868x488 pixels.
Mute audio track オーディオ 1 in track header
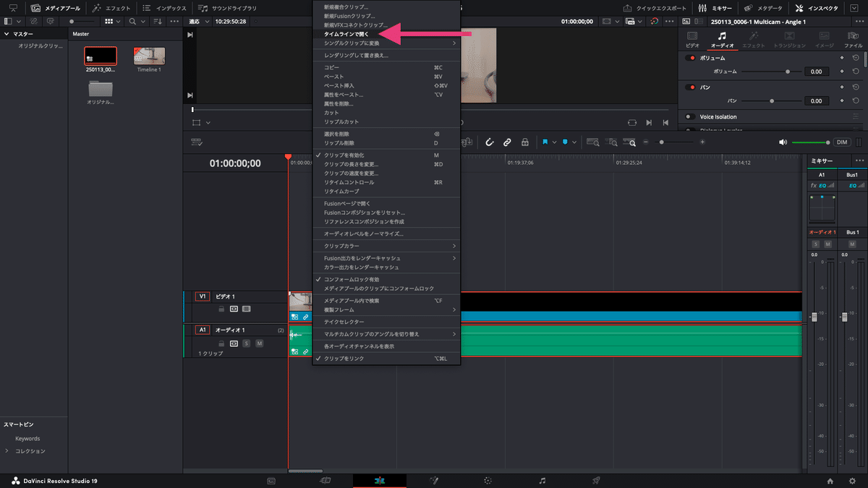259,343
